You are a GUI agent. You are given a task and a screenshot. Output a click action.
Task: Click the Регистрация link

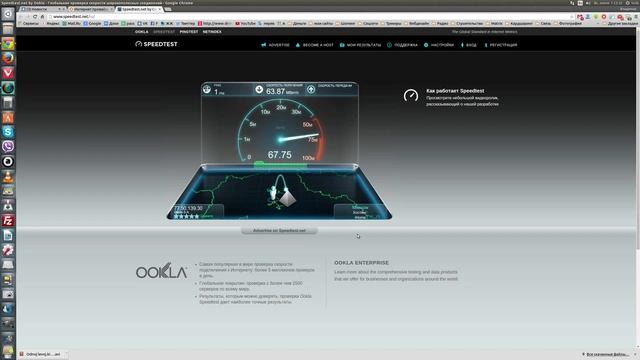(501, 45)
